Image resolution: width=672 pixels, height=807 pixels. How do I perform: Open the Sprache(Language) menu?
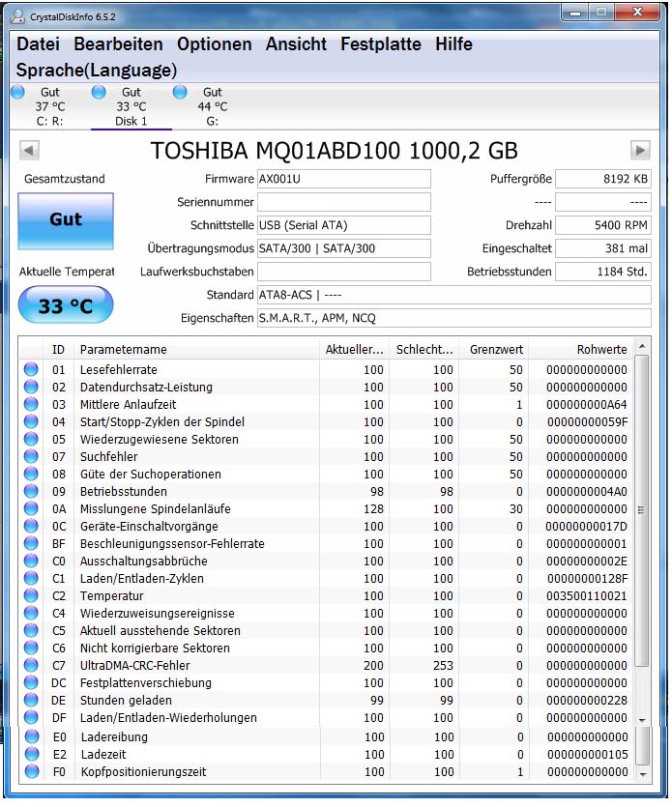(97, 70)
